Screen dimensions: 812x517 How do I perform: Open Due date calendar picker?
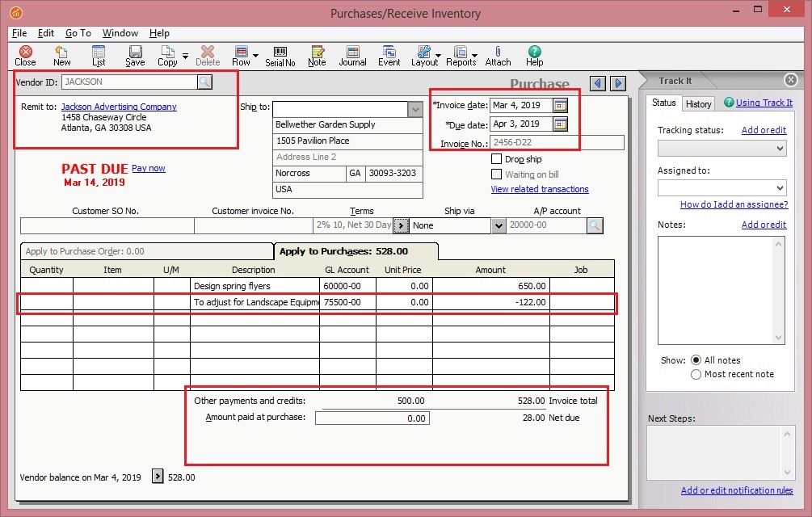coord(560,124)
